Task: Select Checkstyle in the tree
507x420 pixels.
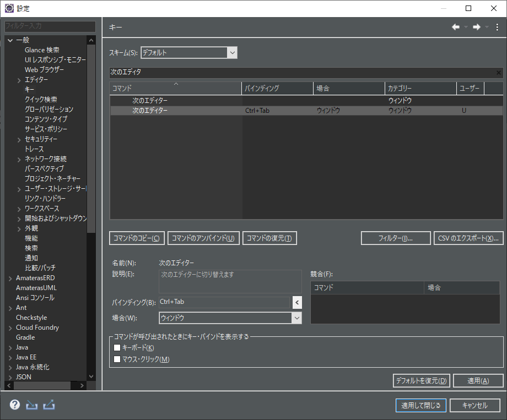Action: (31, 318)
